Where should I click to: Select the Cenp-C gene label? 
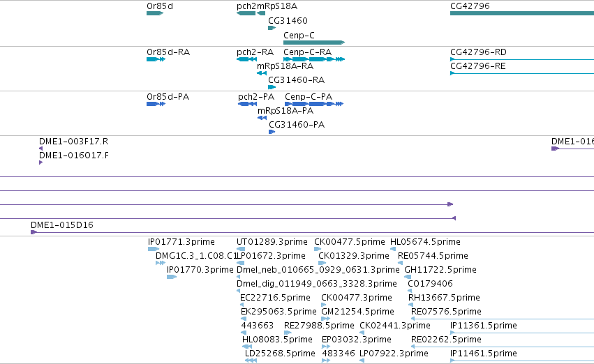pyautogui.click(x=299, y=35)
